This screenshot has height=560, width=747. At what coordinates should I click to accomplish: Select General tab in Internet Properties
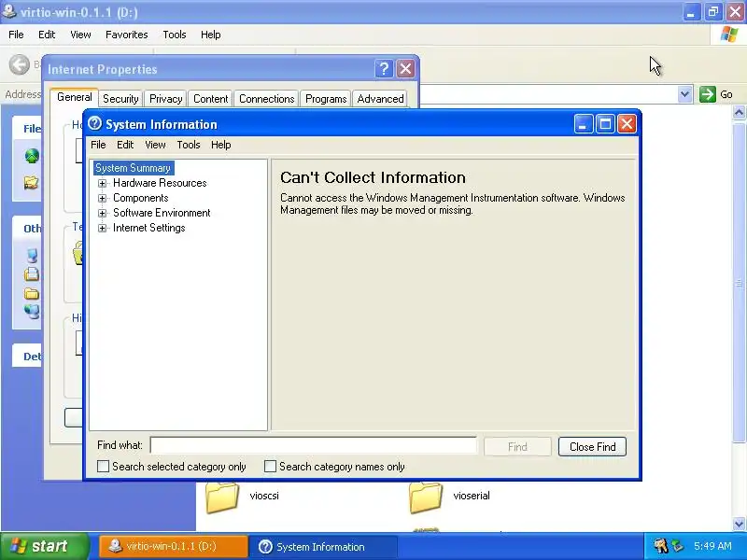(x=75, y=97)
